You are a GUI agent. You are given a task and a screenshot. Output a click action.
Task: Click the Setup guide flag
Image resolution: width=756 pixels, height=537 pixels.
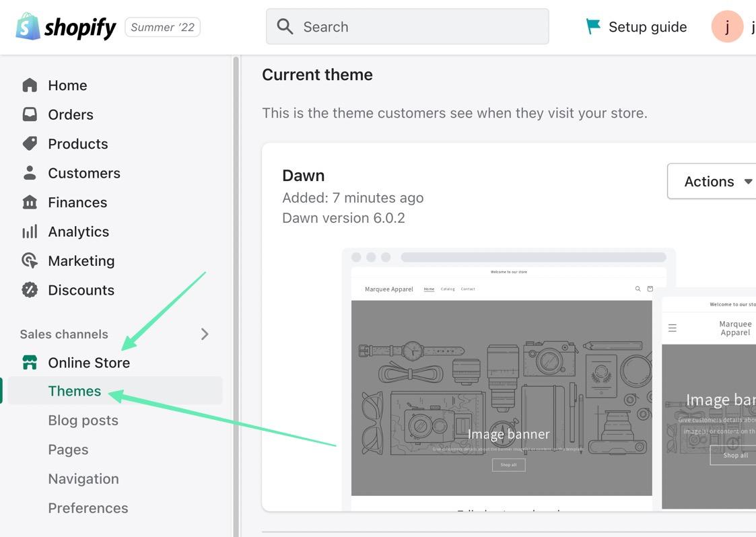592,26
